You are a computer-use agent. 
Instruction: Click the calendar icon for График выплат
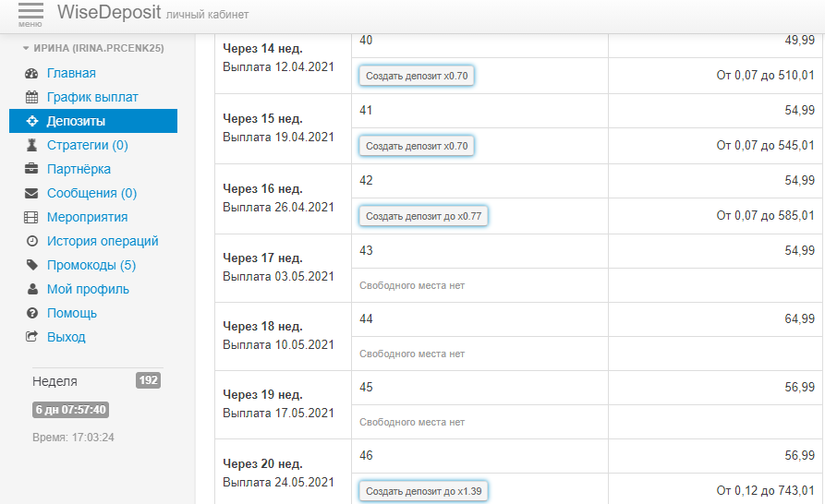pyautogui.click(x=31, y=98)
